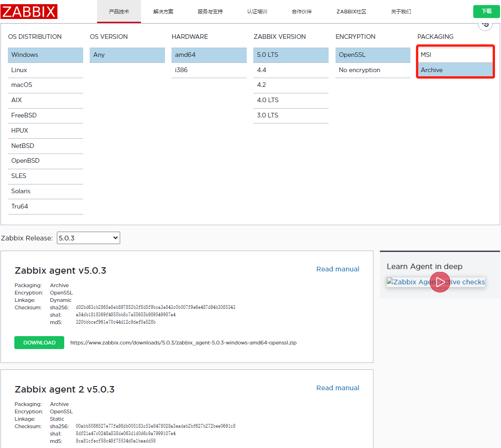Image resolution: width=501 pixels, height=448 pixels.
Task: Click the Zabbix agent 2 v5.0.3 heading
Action: [65, 390]
